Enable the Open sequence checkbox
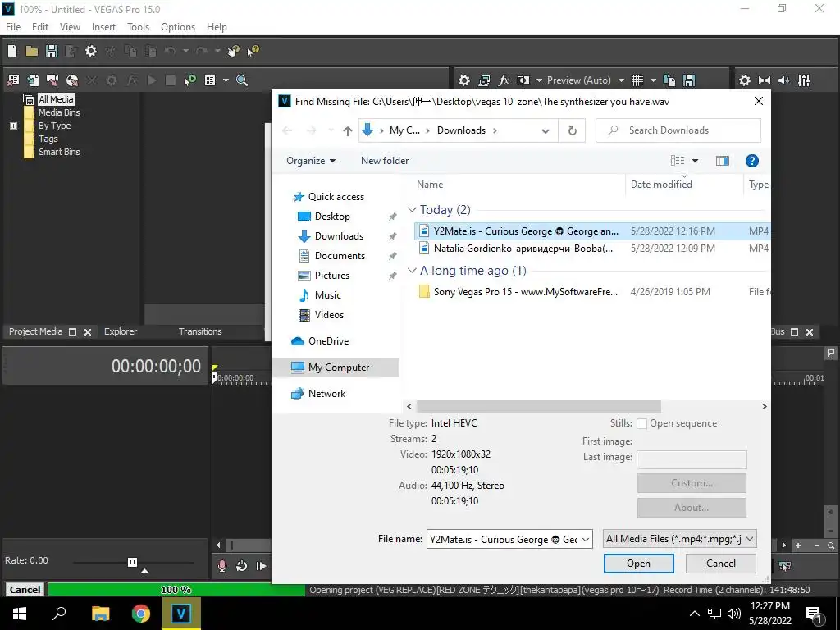Viewport: 840px width, 630px height. click(641, 424)
